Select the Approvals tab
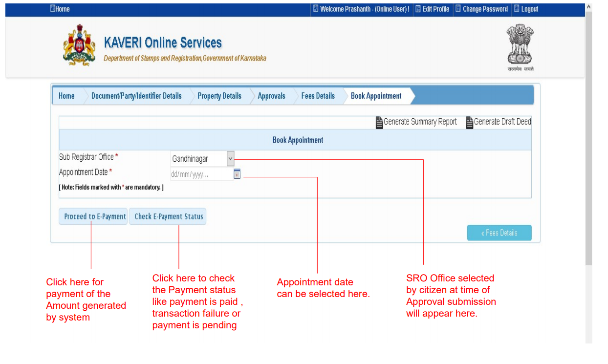This screenshot has height=364, width=608. pos(271,96)
